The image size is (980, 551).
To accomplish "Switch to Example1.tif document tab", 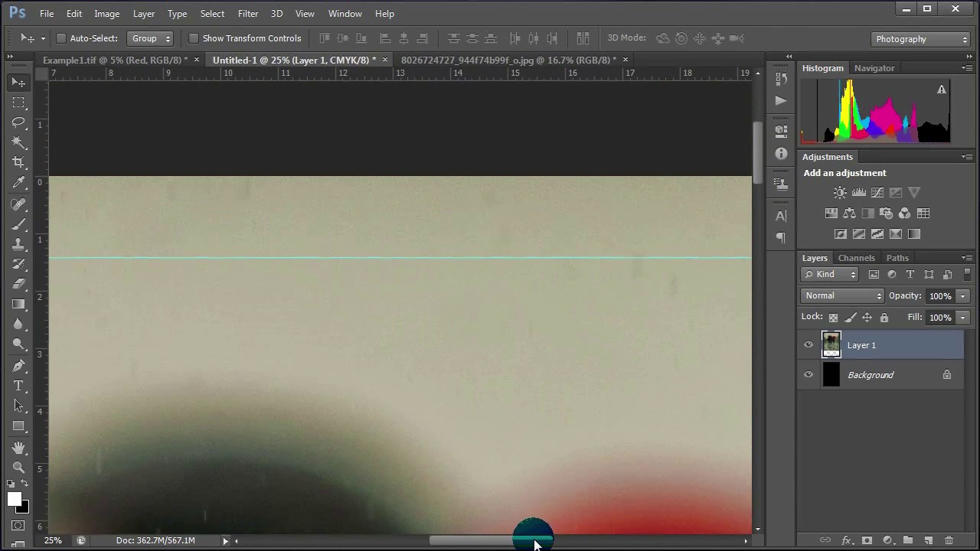I will point(115,60).
